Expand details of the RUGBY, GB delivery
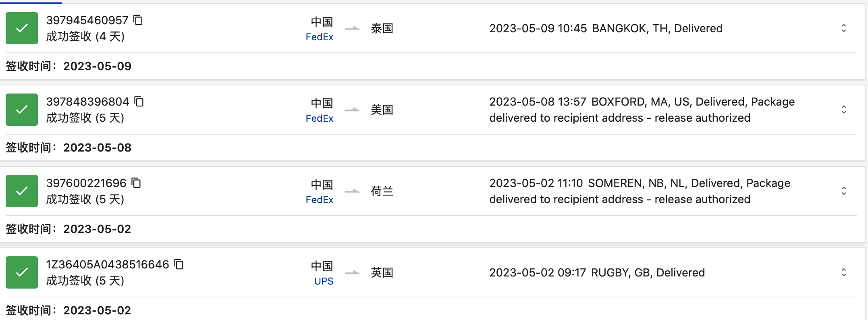This screenshot has height=320, width=868. click(843, 272)
